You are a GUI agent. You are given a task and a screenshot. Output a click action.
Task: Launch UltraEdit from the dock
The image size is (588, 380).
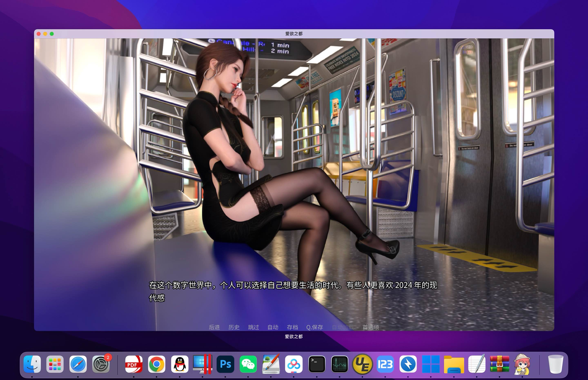pos(362,364)
